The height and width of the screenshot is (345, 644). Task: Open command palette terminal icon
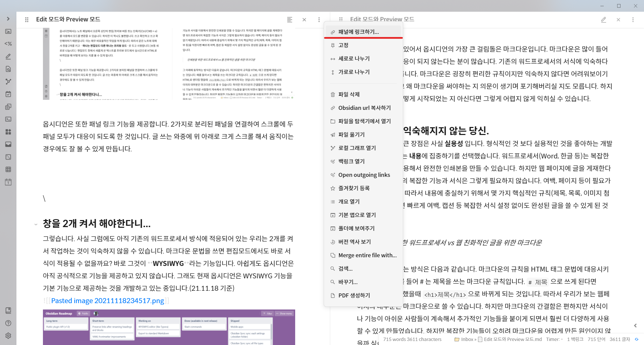point(8,119)
